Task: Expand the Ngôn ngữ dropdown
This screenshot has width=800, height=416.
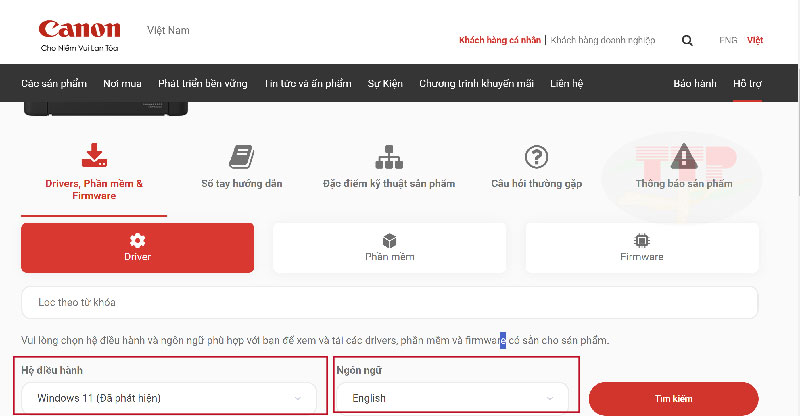Action: pos(457,397)
